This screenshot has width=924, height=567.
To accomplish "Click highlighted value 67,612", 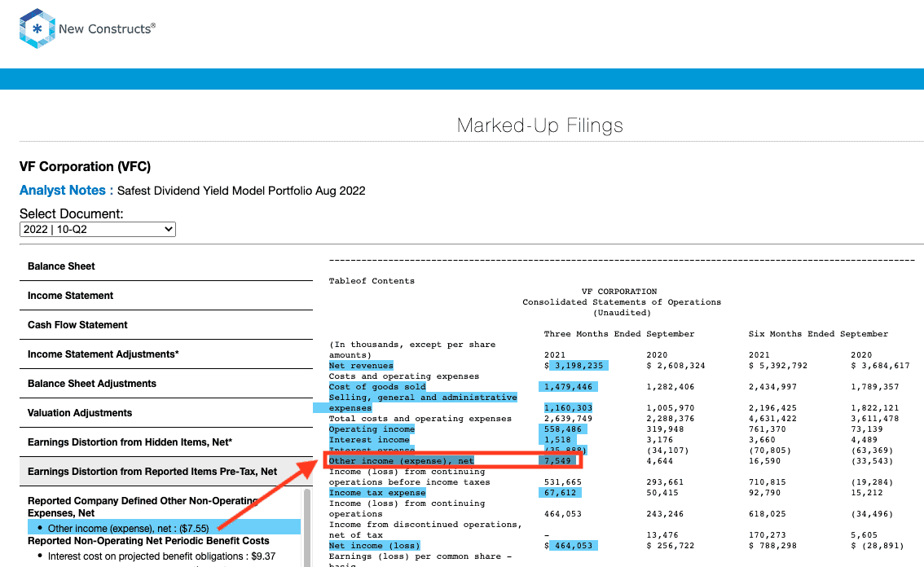I will (560, 493).
